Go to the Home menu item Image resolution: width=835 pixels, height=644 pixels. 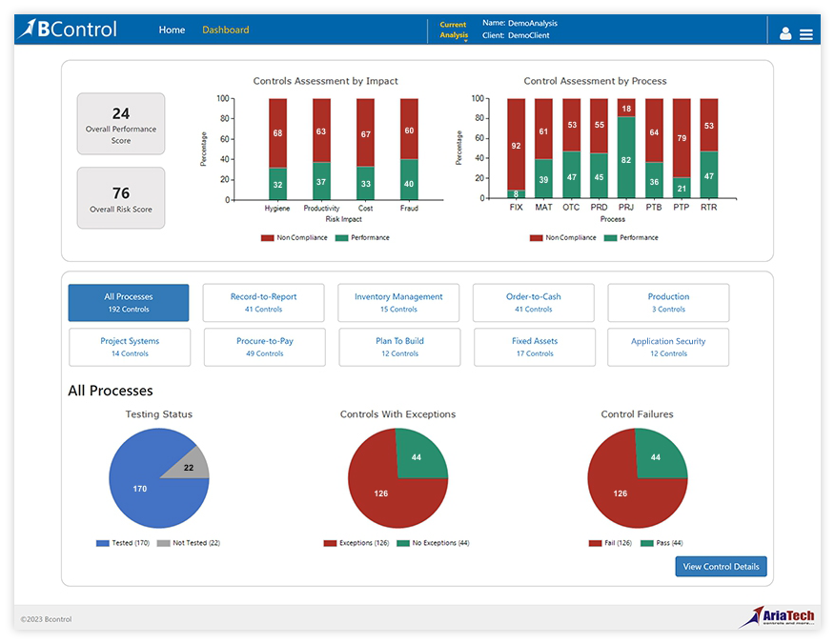point(172,30)
